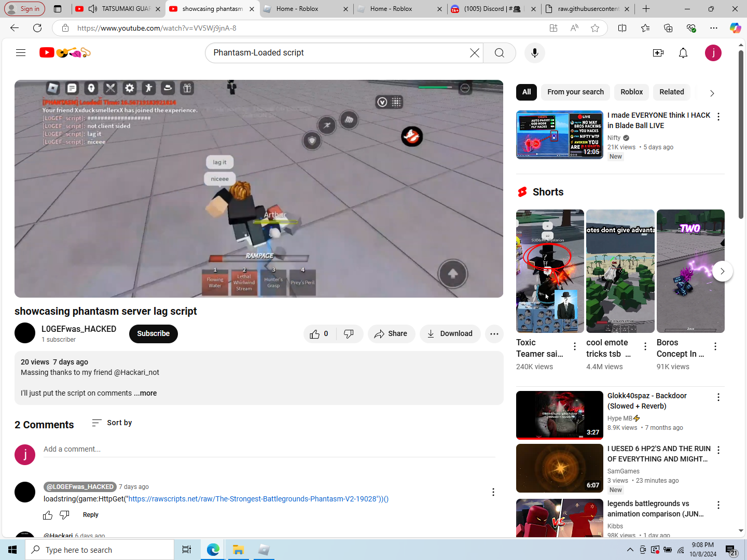The image size is (747, 560).
Task: Open options for Toxic Teamer short
Action: coord(575,346)
